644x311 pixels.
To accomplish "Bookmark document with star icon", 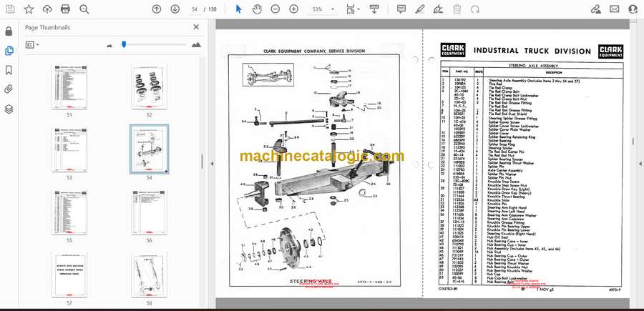I will (29, 9).
